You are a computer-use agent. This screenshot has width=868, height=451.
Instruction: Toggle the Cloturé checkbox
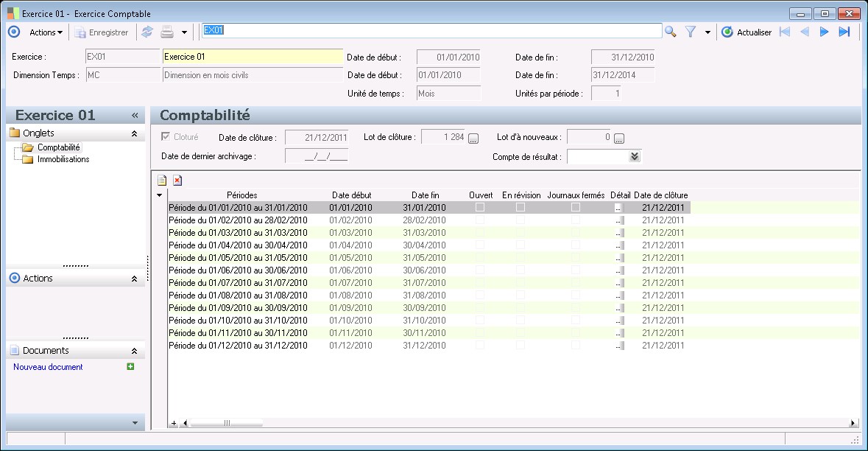[166, 136]
